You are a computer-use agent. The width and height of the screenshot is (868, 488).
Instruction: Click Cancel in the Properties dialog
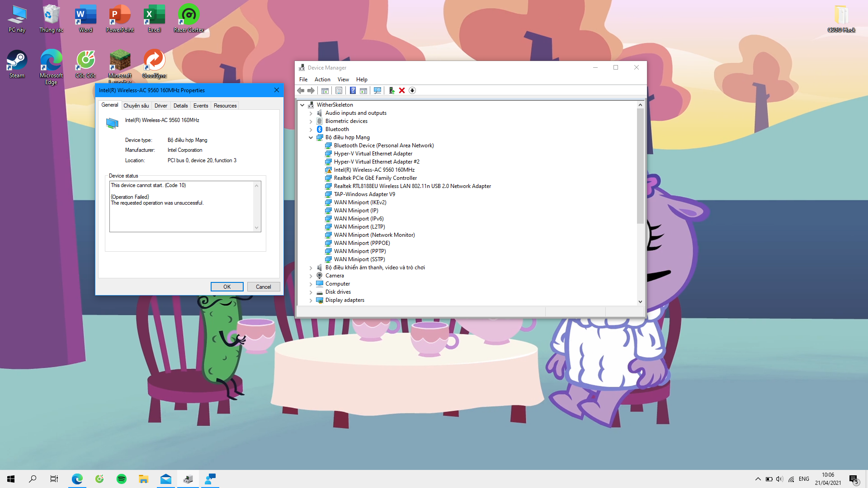coord(264,287)
